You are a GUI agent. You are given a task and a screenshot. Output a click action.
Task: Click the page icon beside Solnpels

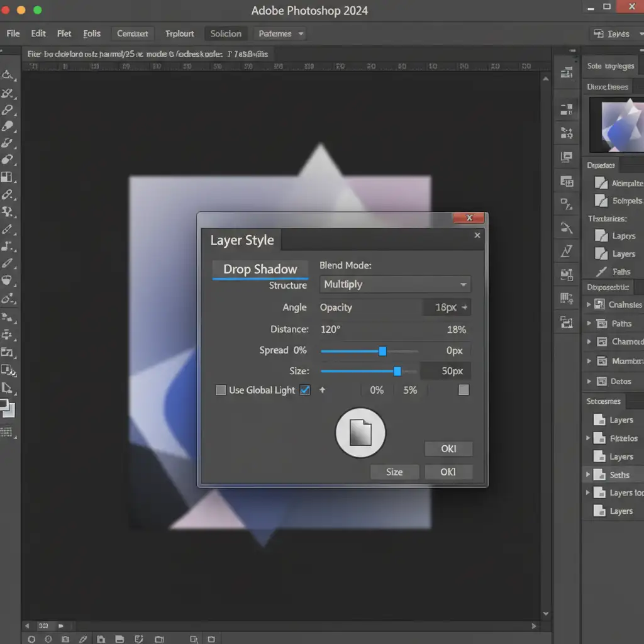pyautogui.click(x=601, y=201)
